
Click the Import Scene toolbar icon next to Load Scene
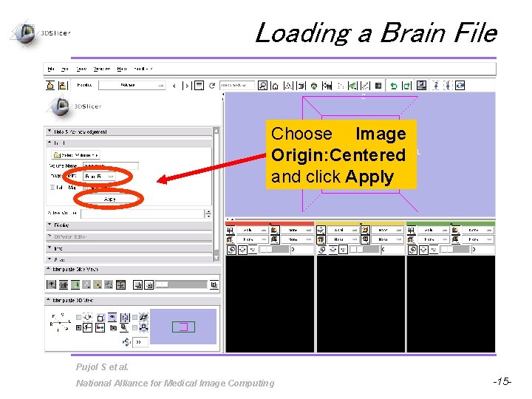(x=63, y=85)
